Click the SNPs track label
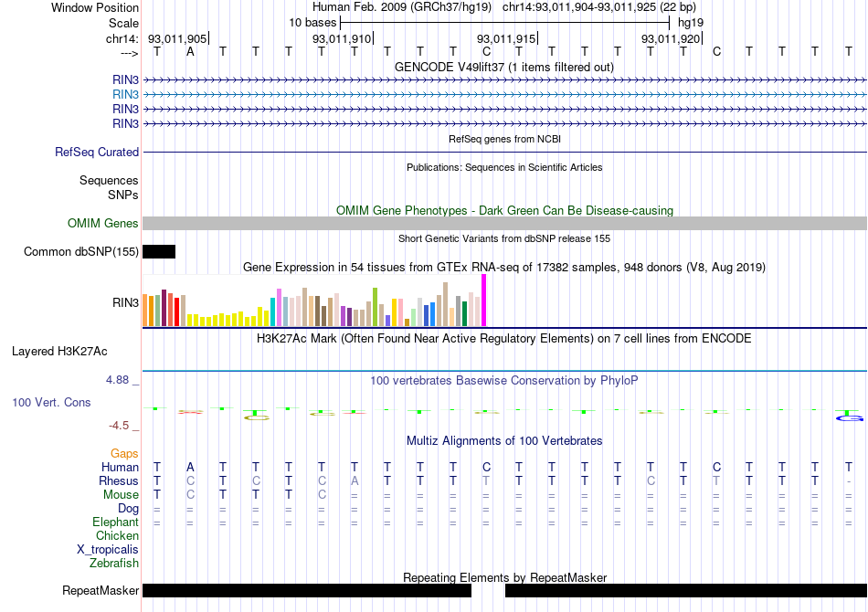The height and width of the screenshot is (612, 868). coord(123,195)
